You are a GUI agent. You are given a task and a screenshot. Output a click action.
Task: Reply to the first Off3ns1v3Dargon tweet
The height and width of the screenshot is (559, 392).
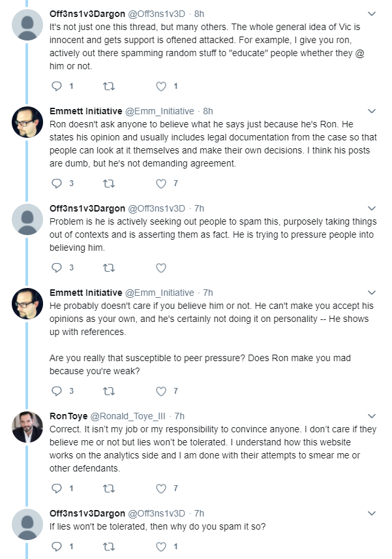coord(57,86)
